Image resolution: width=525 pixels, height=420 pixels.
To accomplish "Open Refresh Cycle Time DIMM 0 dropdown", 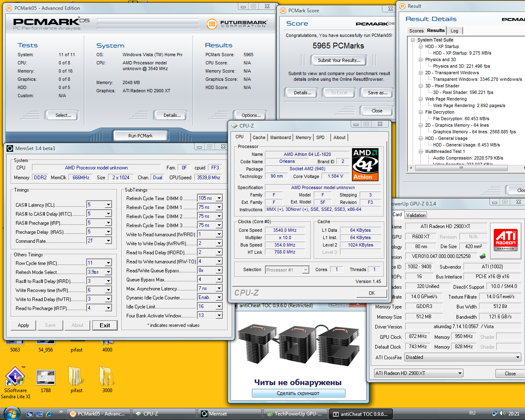I will [219, 198].
